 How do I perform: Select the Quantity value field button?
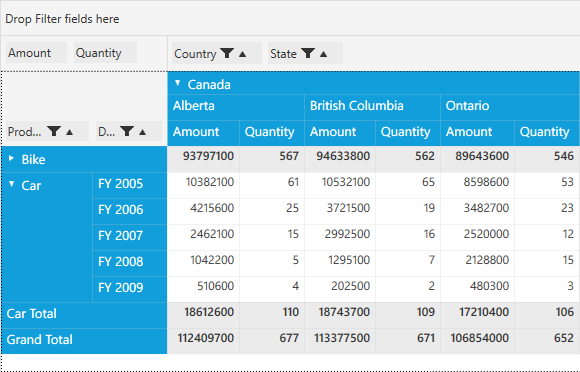point(105,53)
